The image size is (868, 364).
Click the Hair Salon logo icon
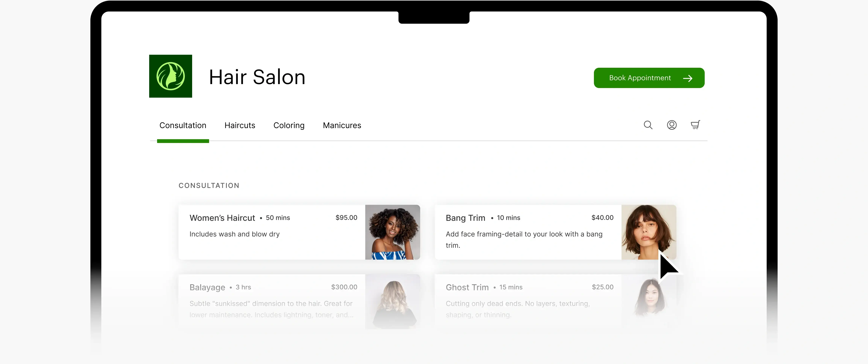click(x=170, y=76)
